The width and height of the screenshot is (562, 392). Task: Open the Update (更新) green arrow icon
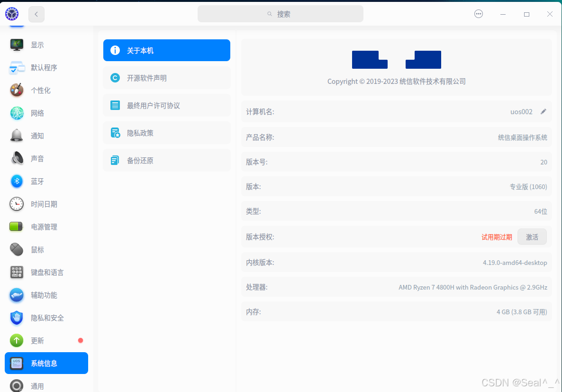17,340
